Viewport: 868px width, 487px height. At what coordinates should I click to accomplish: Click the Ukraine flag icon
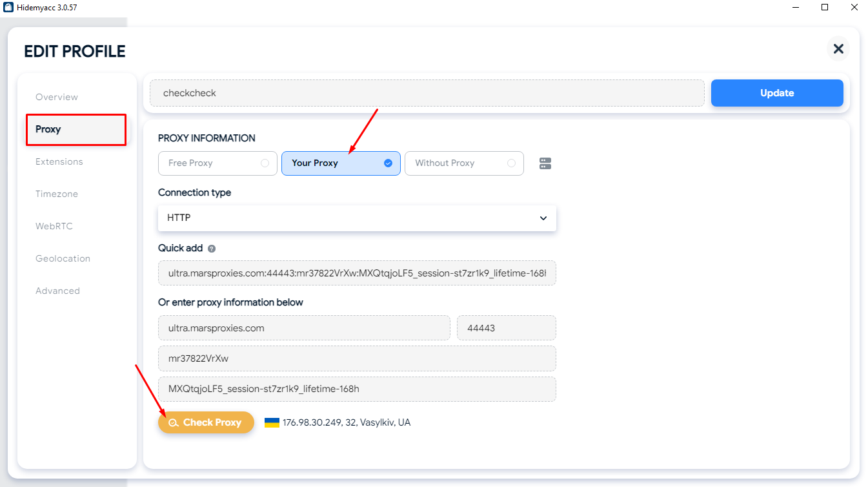pos(272,422)
